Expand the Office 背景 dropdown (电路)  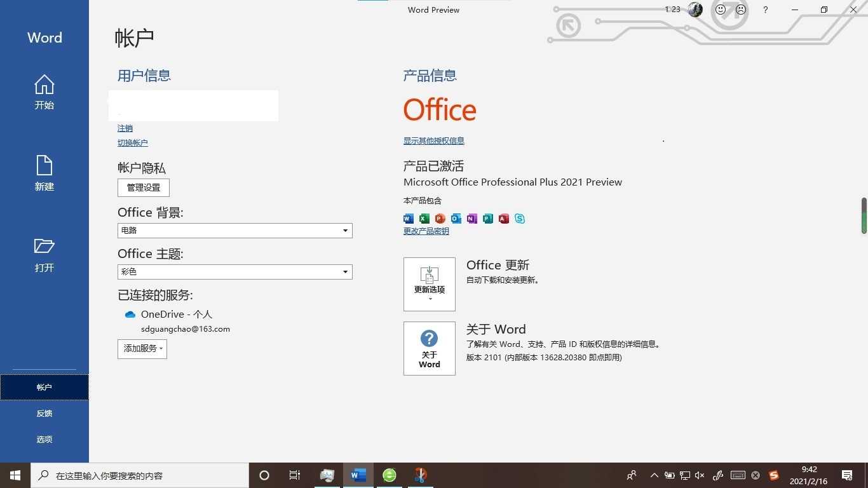tap(235, 231)
